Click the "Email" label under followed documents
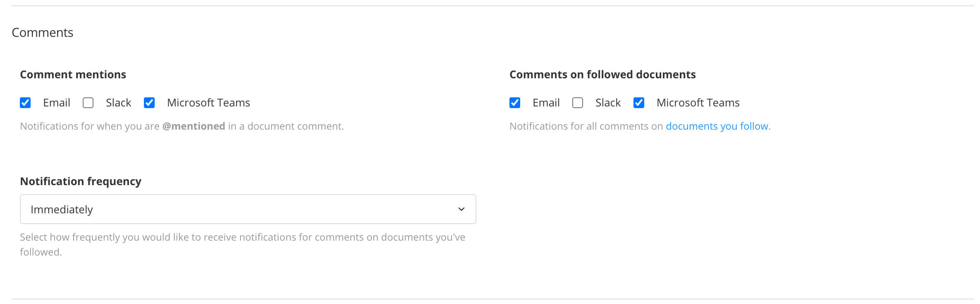Screen dimensions: 980x304 pyautogui.click(x=546, y=103)
